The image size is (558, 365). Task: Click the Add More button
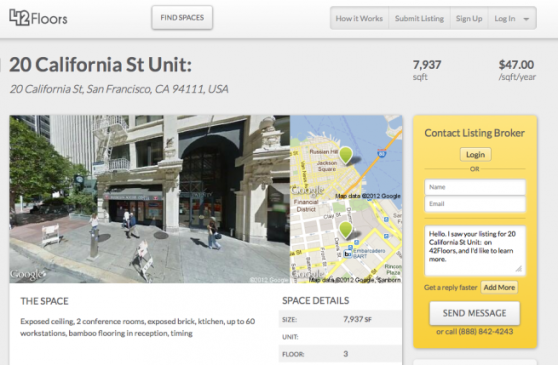pos(499,287)
